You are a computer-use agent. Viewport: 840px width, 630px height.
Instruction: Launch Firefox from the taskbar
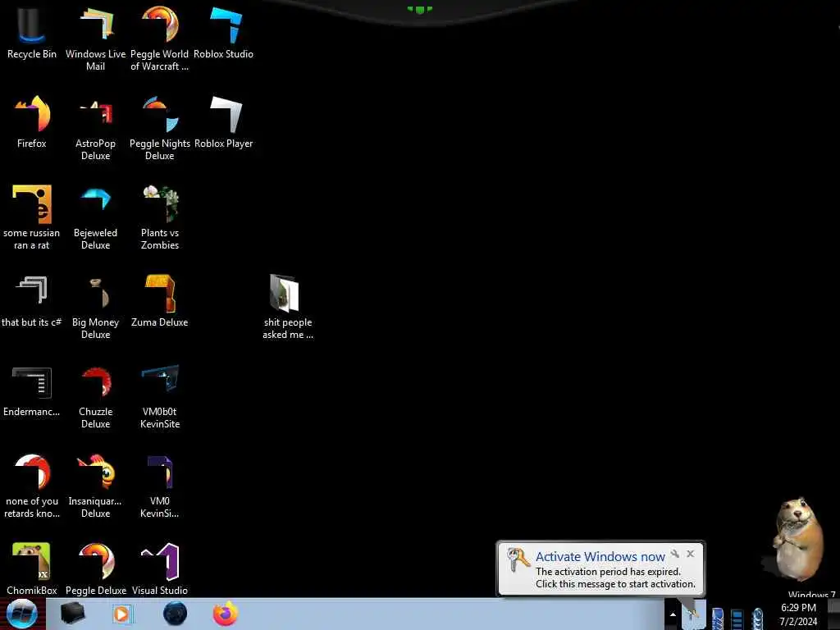point(226,614)
